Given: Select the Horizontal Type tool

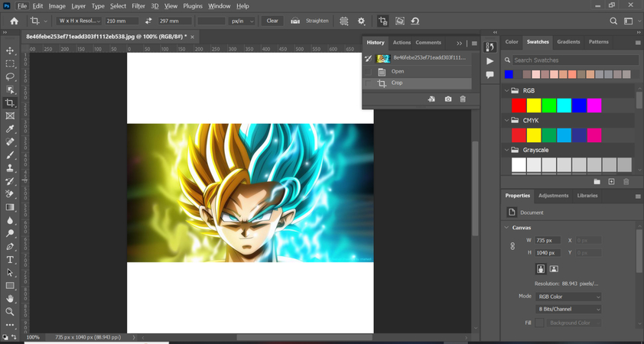Looking at the screenshot, I should coord(10,259).
